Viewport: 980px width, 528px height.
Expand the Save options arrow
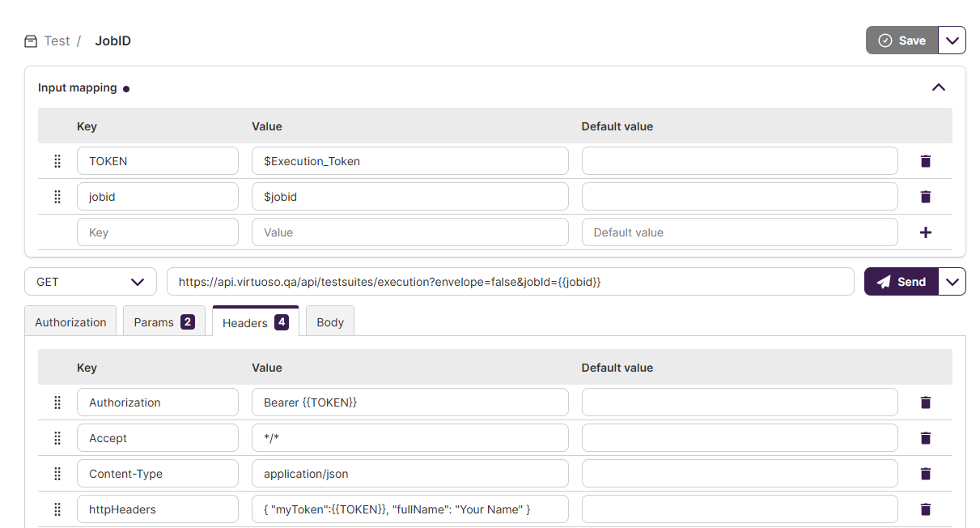(952, 40)
